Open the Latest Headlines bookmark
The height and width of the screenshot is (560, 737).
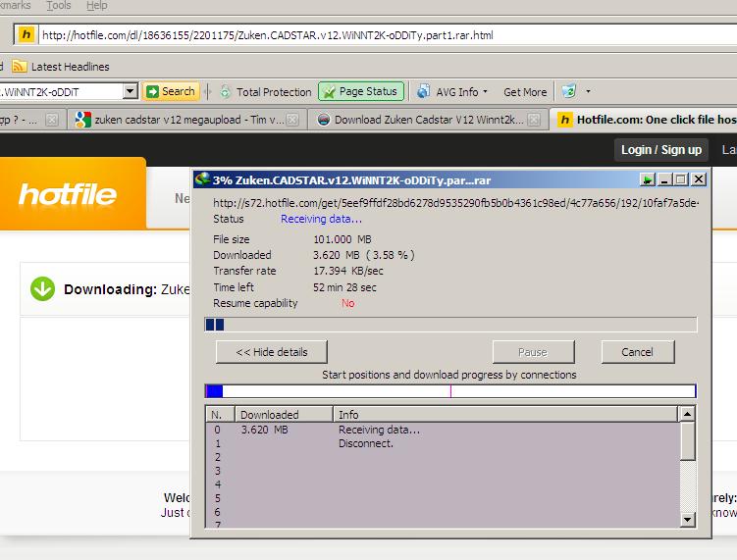61,67
